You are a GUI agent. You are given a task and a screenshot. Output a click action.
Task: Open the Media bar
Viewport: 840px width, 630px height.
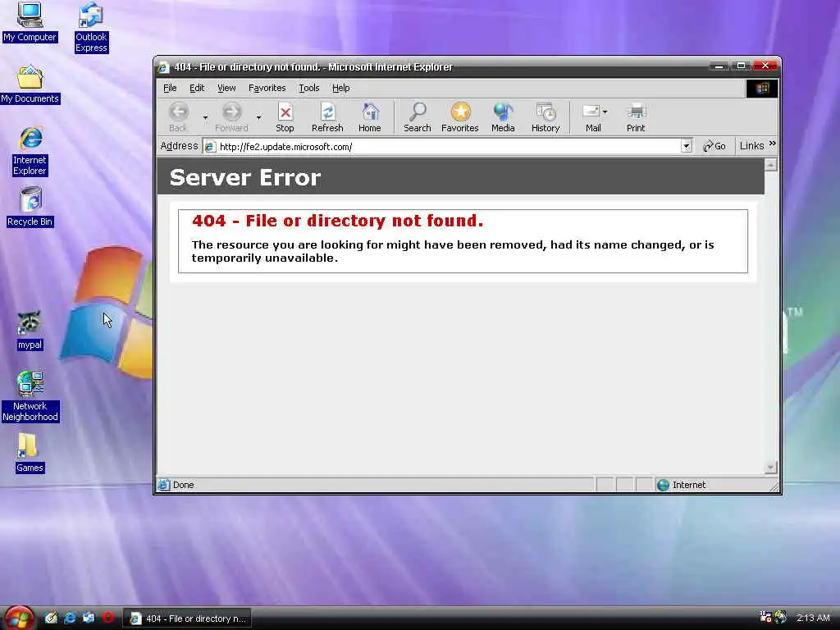pos(503,117)
